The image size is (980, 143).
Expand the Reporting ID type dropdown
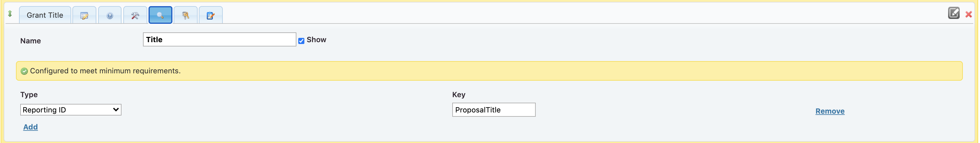(x=71, y=110)
